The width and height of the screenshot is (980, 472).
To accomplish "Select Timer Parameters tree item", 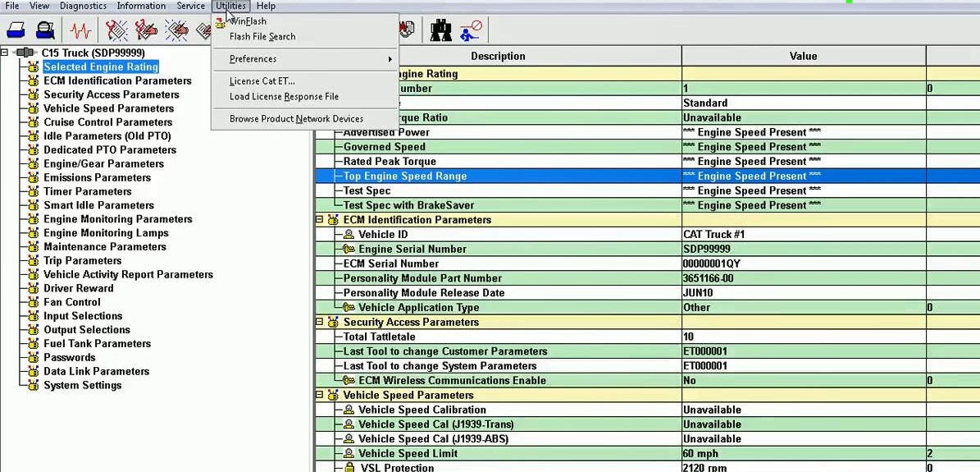I will pos(88,191).
